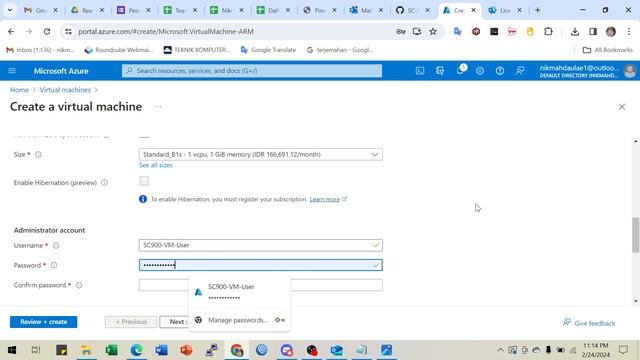Click the Previous button

[131, 322]
